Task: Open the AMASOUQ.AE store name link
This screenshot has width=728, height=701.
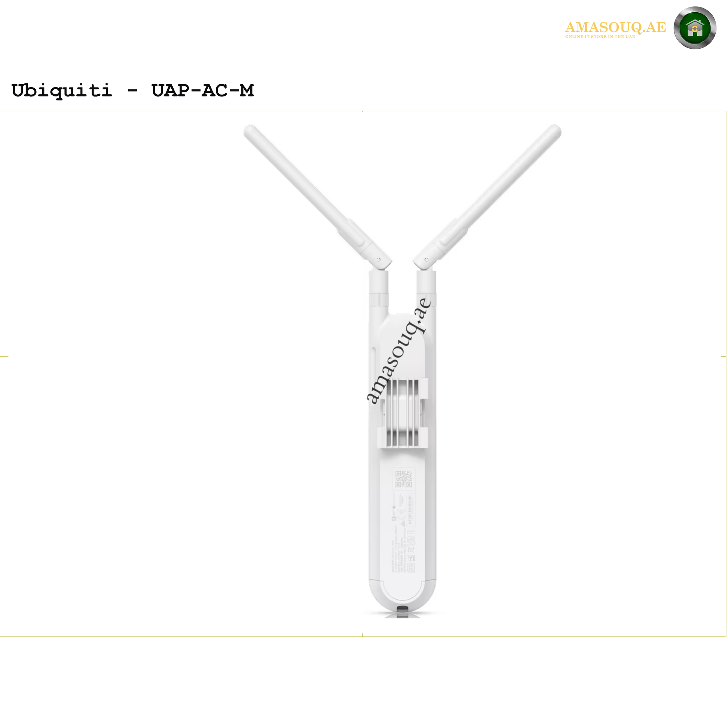Action: coord(615,27)
